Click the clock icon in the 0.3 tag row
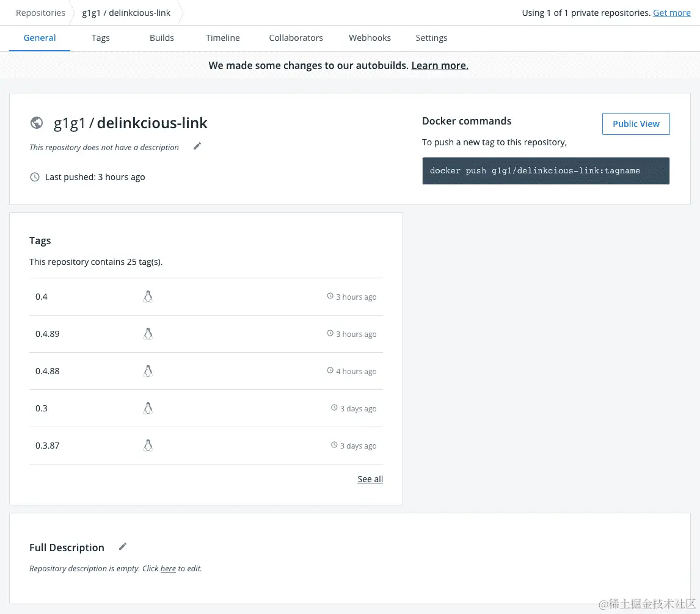The width and height of the screenshot is (700, 614). 334,407
